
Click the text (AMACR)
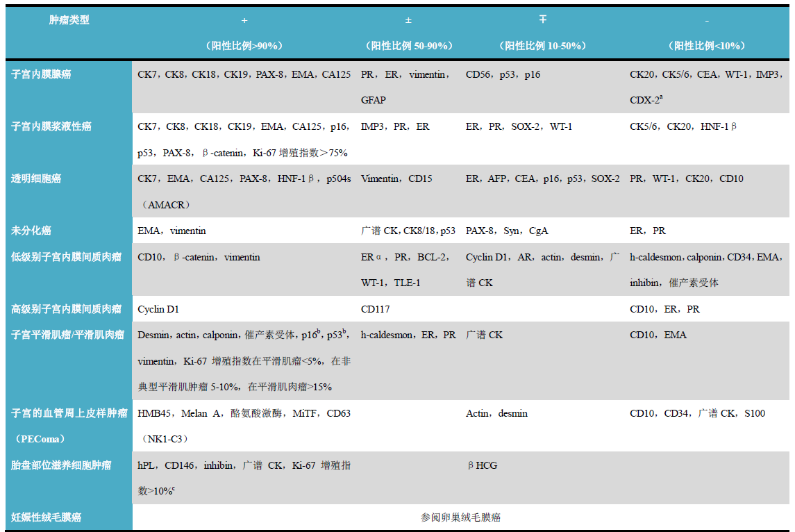coord(166,205)
